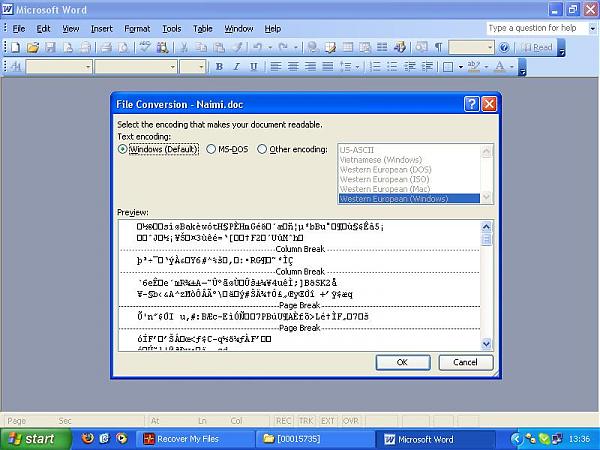The height and width of the screenshot is (450, 600).
Task: Open the Insert menu
Action: (x=102, y=29)
